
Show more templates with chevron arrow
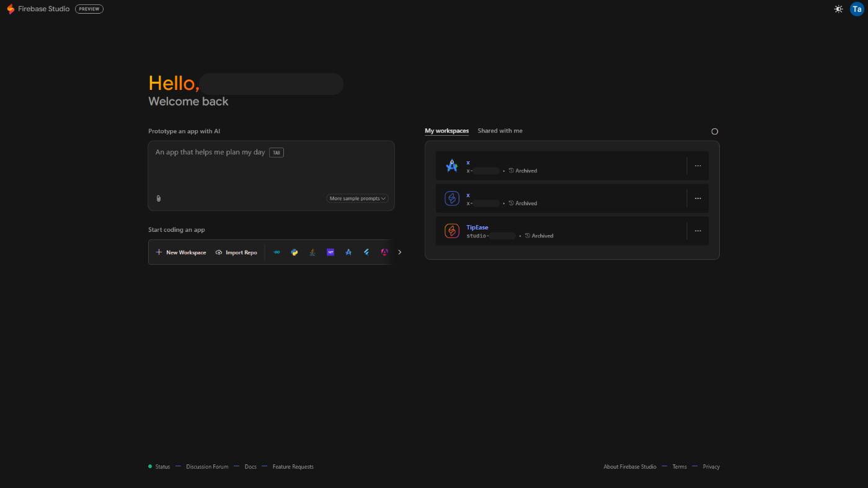click(400, 252)
